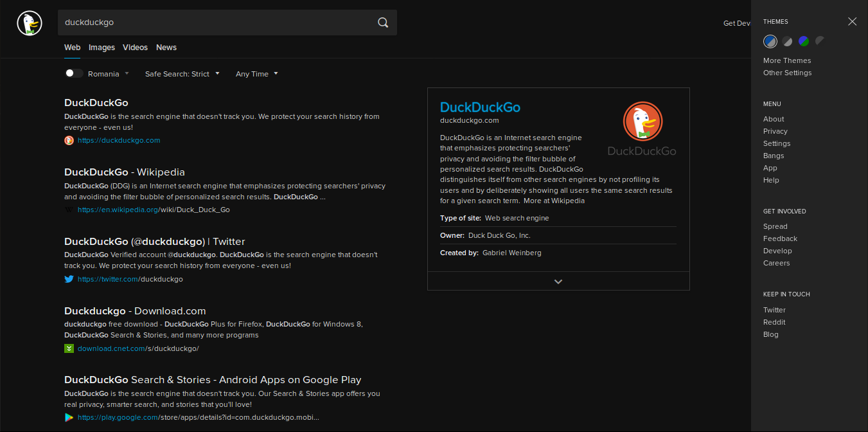
Task: Switch to the News tab
Action: coord(166,48)
